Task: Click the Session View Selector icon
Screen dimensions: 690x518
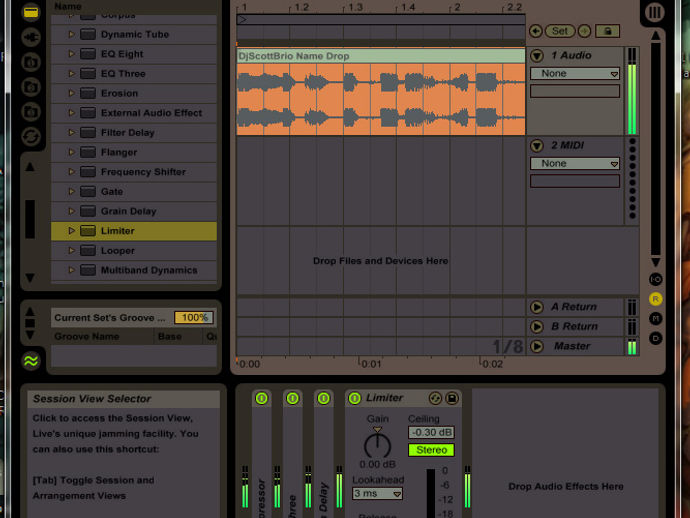Action: [x=655, y=12]
